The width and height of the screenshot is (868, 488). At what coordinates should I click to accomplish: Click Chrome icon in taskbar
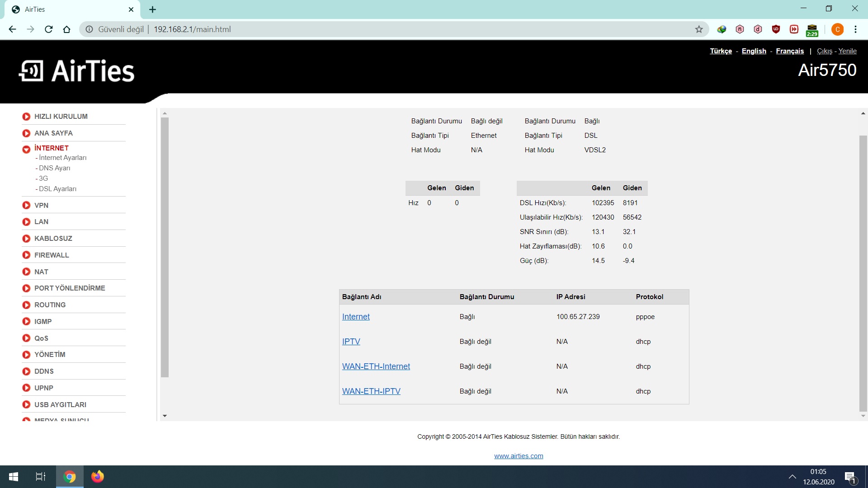coord(70,477)
